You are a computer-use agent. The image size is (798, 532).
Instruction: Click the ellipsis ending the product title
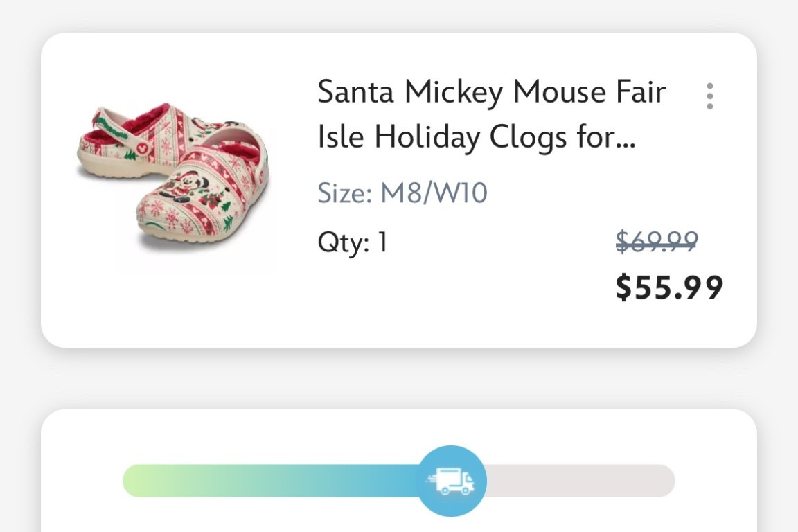click(626, 139)
